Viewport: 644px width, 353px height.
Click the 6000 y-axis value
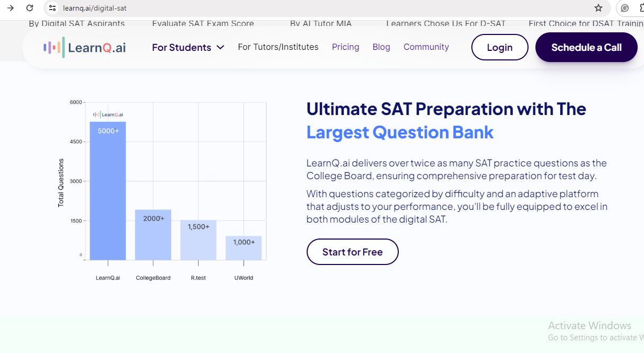[76, 102]
